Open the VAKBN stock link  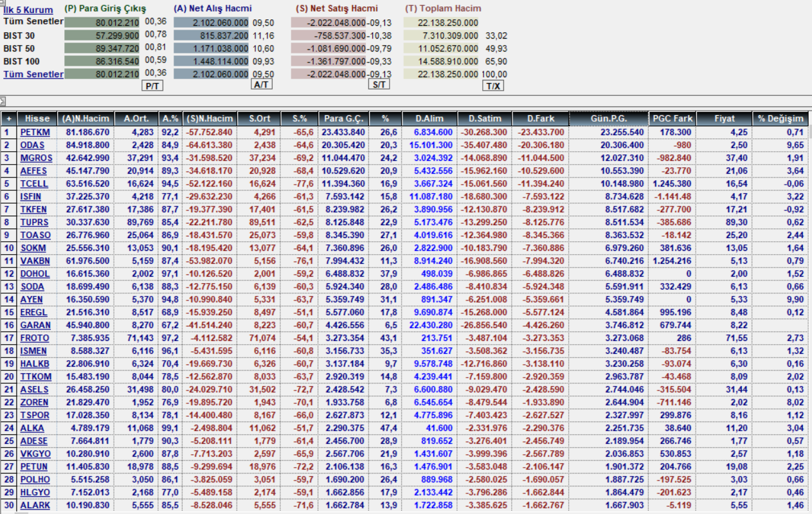(x=35, y=261)
